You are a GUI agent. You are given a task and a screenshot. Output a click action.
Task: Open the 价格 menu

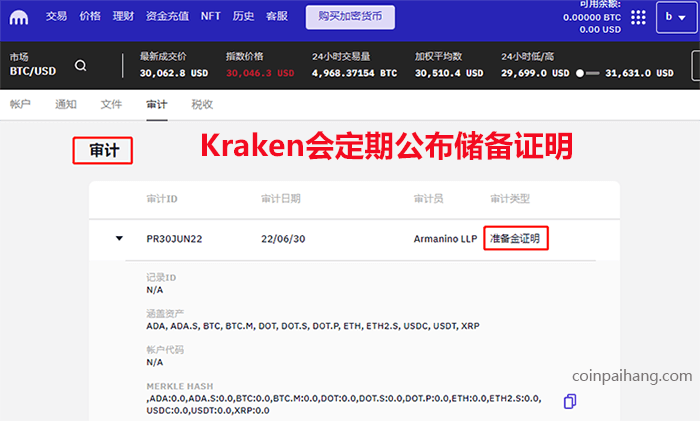(90, 17)
